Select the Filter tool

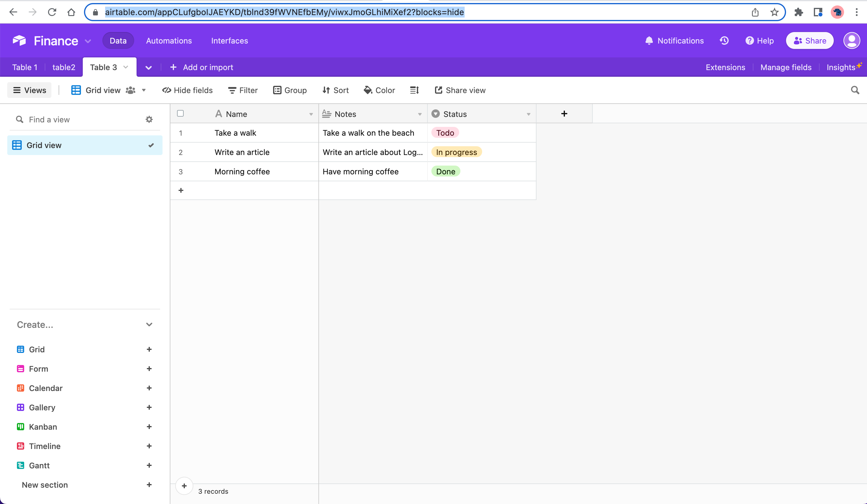pos(243,90)
